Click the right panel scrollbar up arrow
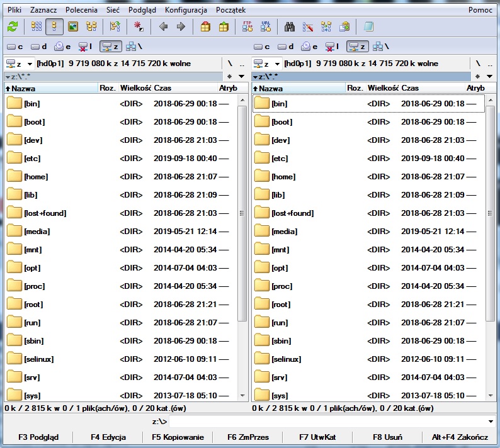 [491, 100]
